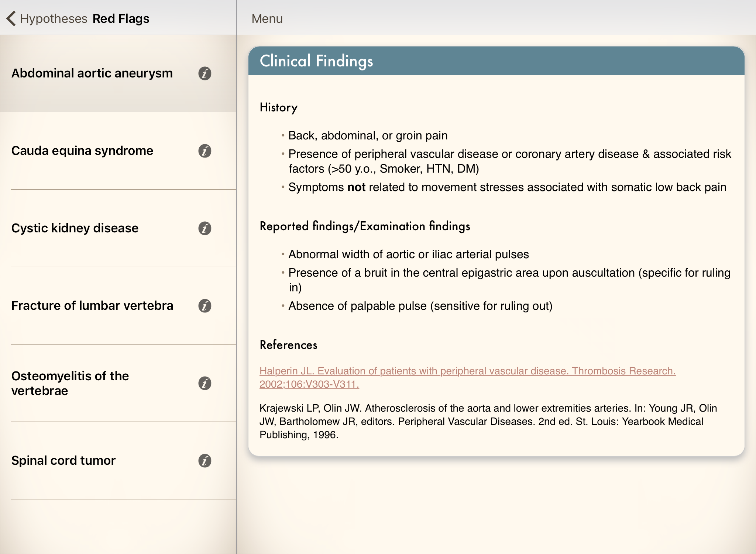The height and width of the screenshot is (554, 756).
Task: Click the info icon for Cystic kidney disease
Action: [x=206, y=228]
